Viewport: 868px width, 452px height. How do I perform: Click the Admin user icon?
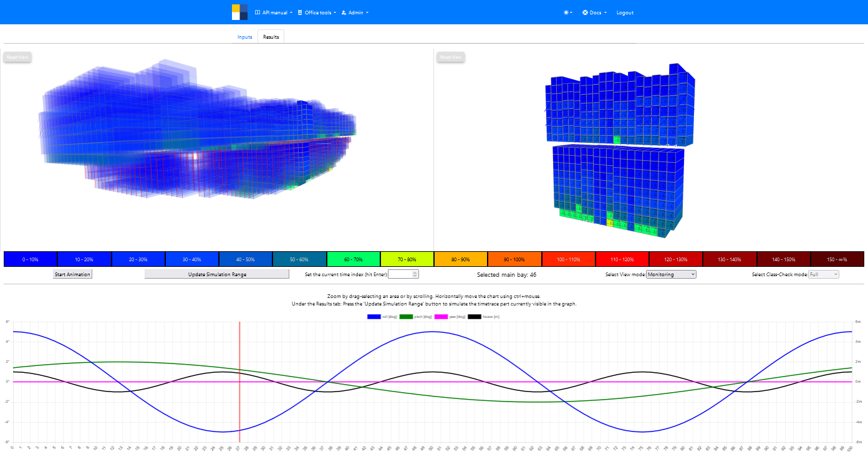[x=344, y=12]
